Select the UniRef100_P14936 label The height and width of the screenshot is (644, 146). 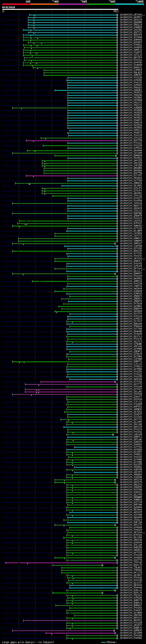[131, 334]
